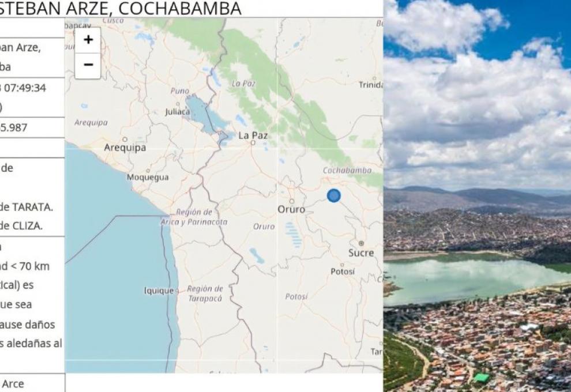Click the Iquique city marker on coast
Image resolution: width=571 pixels, height=392 pixels.
coord(177,291)
